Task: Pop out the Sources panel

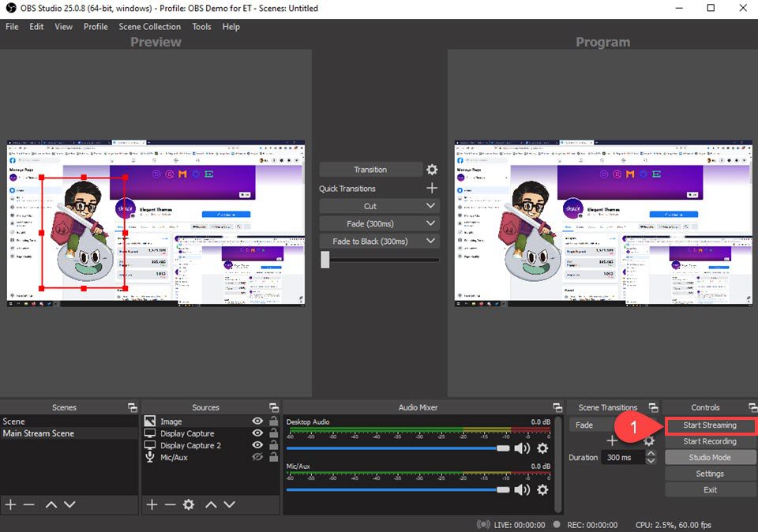Action: [x=273, y=407]
